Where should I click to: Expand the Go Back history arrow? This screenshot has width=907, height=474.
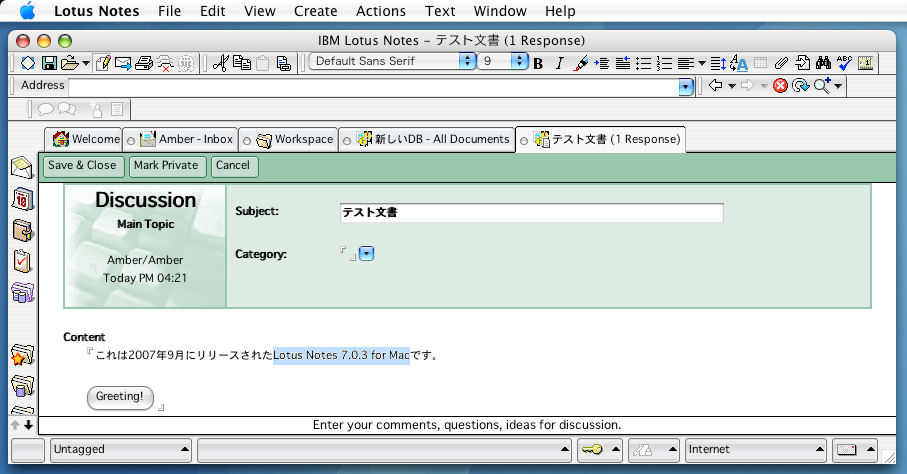[x=732, y=86]
